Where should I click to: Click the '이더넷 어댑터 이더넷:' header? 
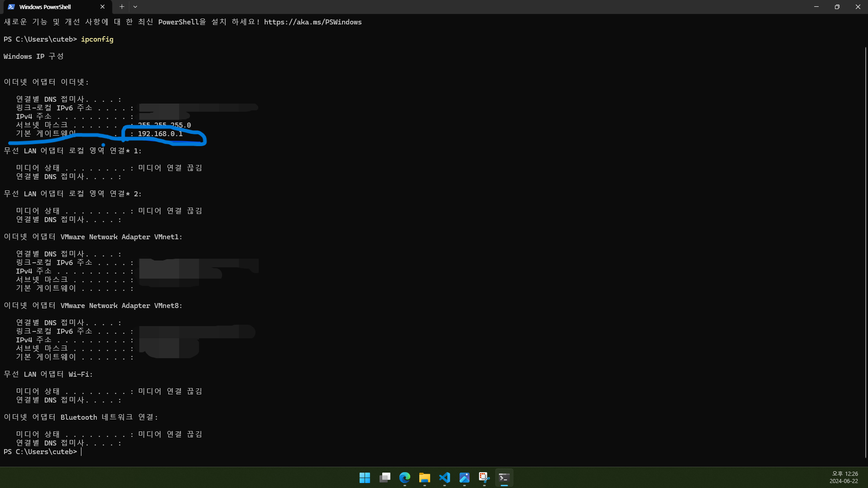pyautogui.click(x=46, y=82)
